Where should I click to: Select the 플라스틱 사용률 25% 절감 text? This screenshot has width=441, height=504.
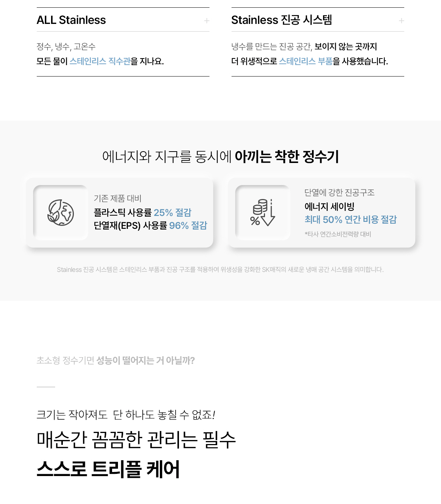[143, 212]
